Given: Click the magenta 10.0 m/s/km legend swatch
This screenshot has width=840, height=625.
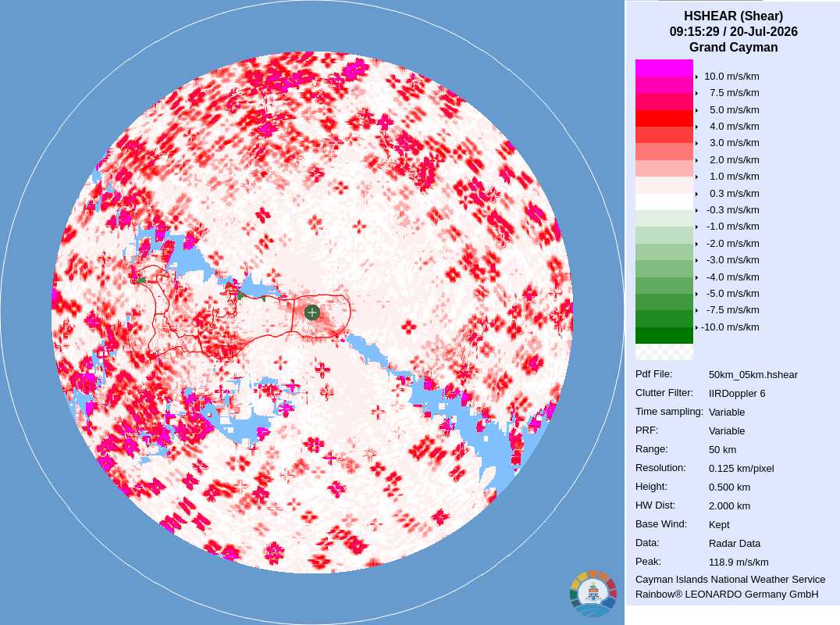Looking at the screenshot, I should pyautogui.click(x=664, y=68).
